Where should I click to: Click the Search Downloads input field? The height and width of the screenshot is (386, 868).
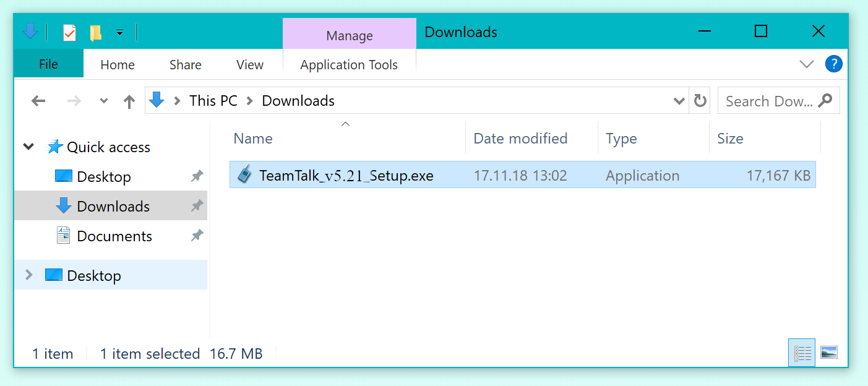(769, 101)
